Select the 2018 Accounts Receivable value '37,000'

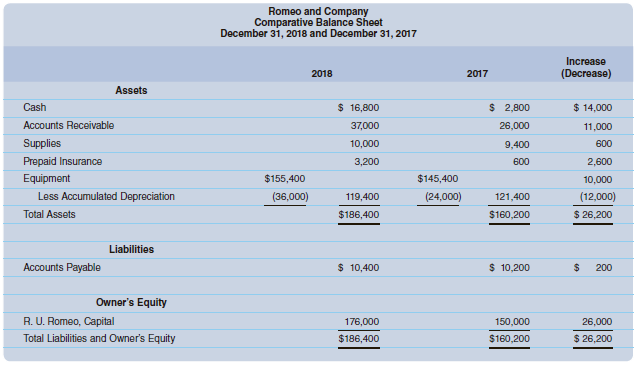pyautogui.click(x=365, y=126)
